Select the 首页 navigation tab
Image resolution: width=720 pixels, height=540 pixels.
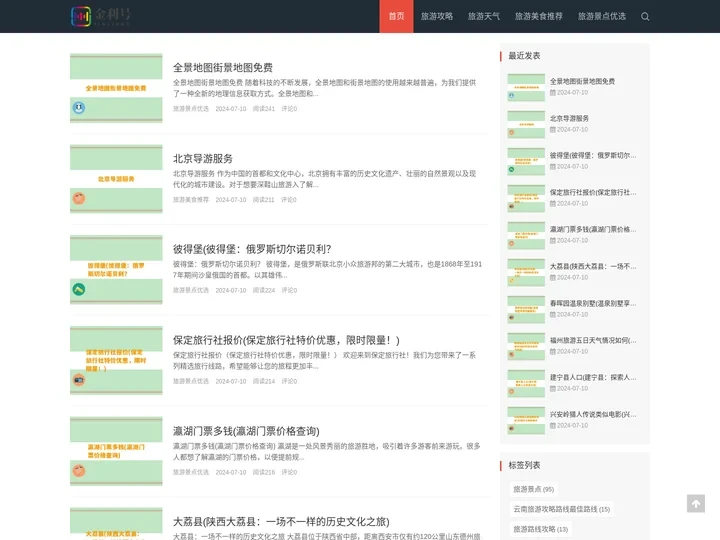coord(396,17)
